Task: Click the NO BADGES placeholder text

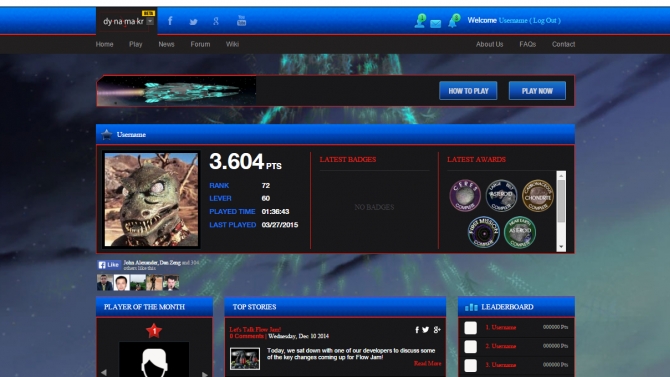Action: click(x=374, y=207)
